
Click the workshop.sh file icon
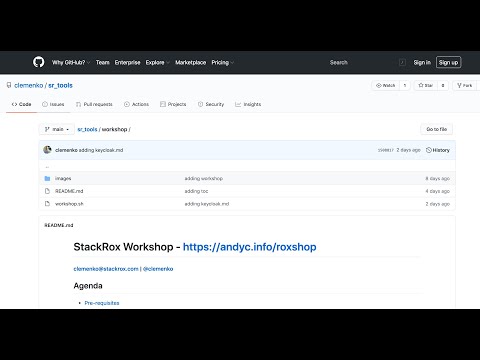(x=47, y=204)
